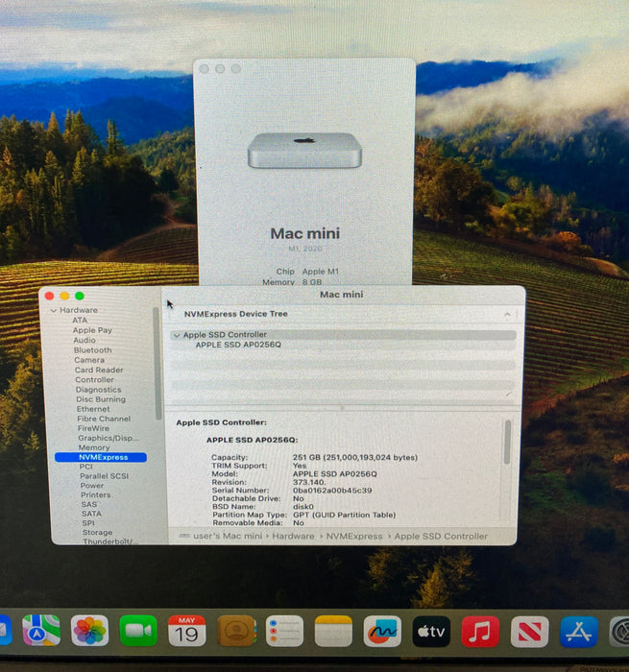Click NVMExpress in the path bar

(354, 536)
